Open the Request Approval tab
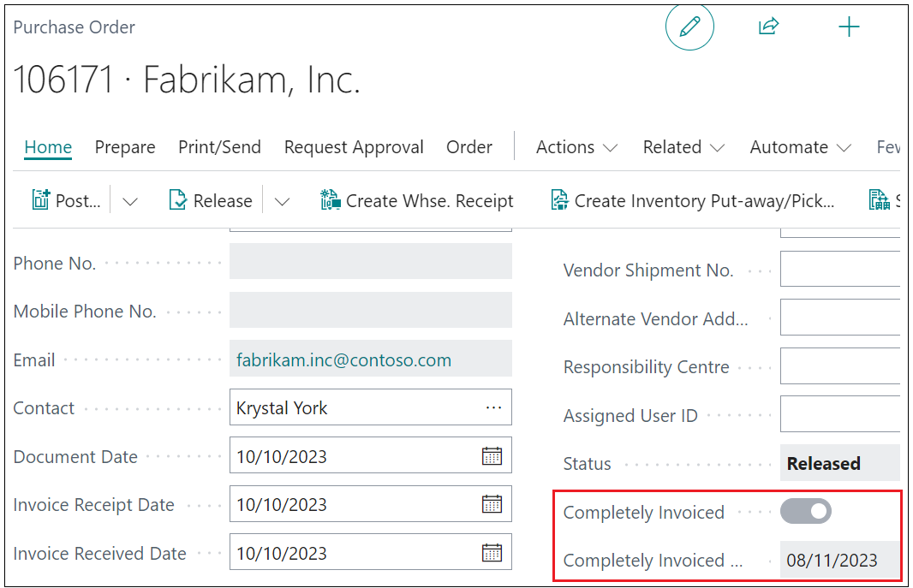This screenshot has height=588, width=913. (x=354, y=147)
